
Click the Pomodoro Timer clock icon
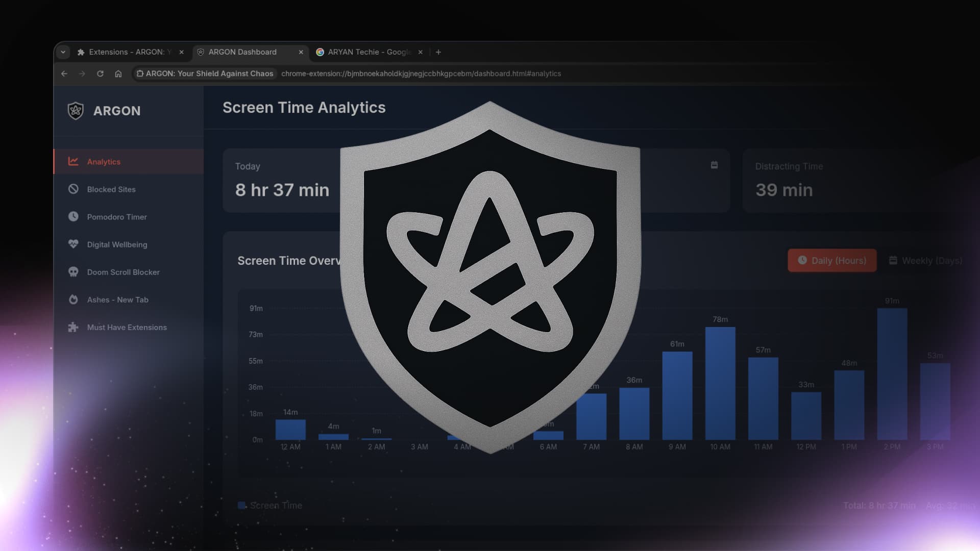(x=74, y=216)
